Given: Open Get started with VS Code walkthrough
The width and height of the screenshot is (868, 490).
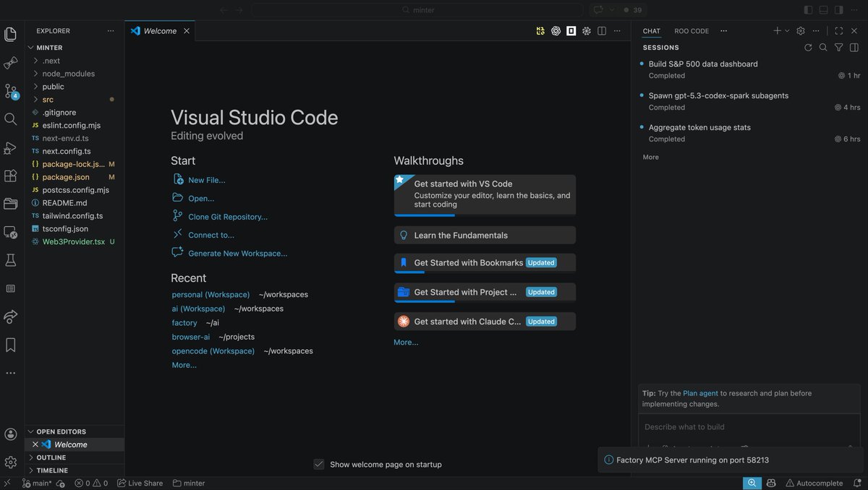Looking at the screenshot, I should tap(485, 195).
